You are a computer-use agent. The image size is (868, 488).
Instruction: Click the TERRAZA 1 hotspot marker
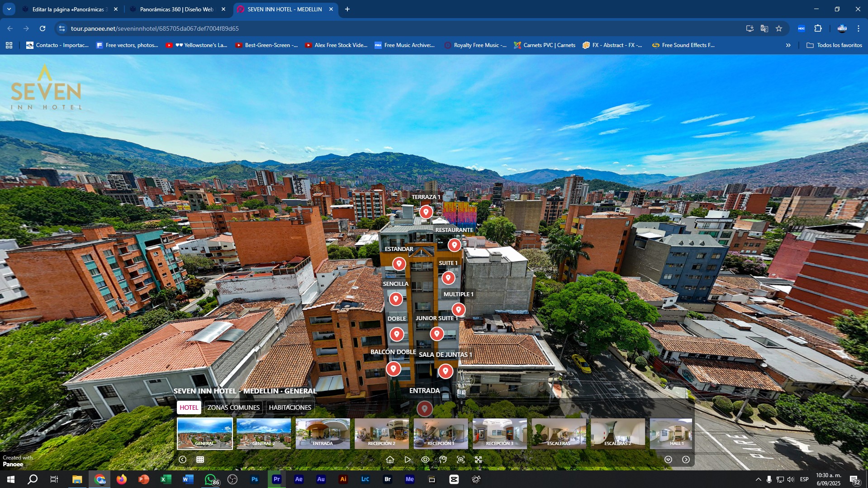point(426,212)
